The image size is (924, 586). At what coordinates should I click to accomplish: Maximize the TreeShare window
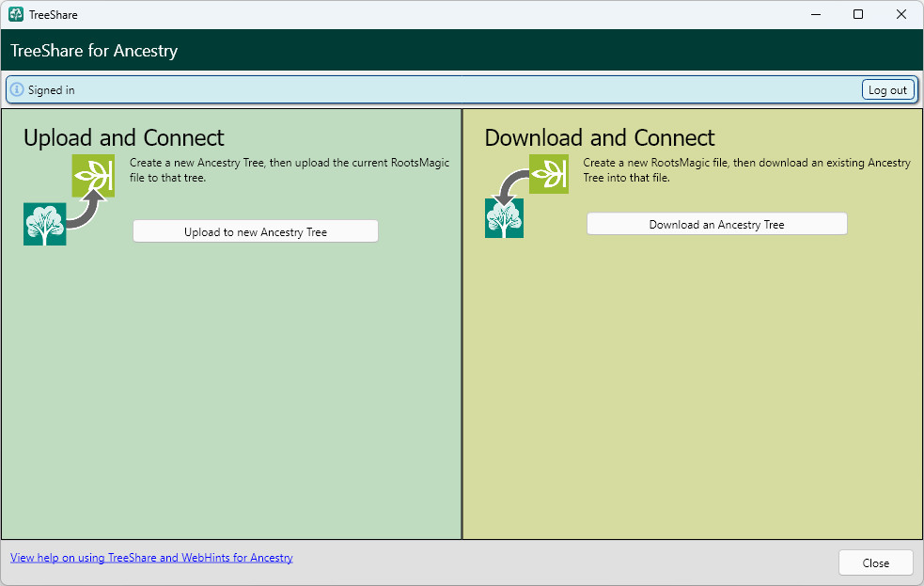pos(858,14)
